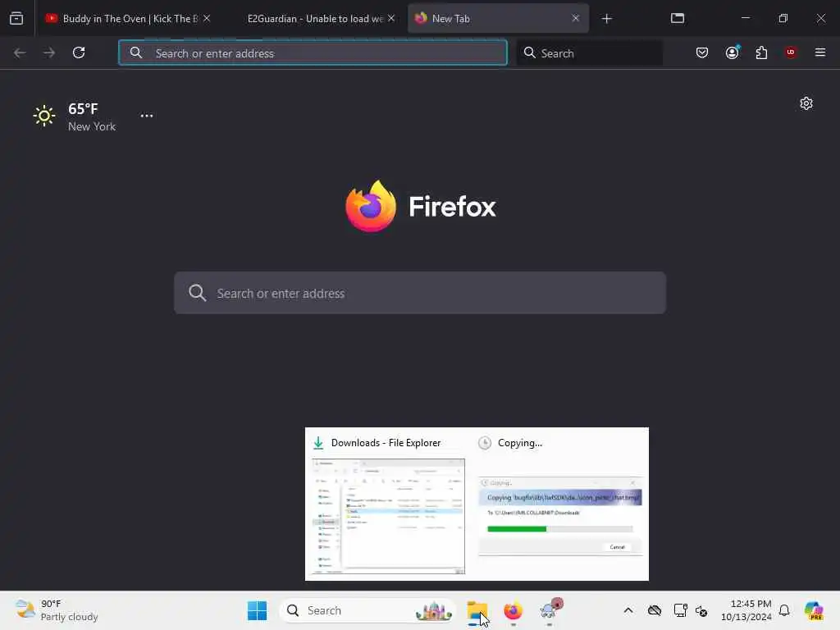Screen dimensions: 840x630
Task: Switch to E2Guardian tab
Action: [x=315, y=18]
